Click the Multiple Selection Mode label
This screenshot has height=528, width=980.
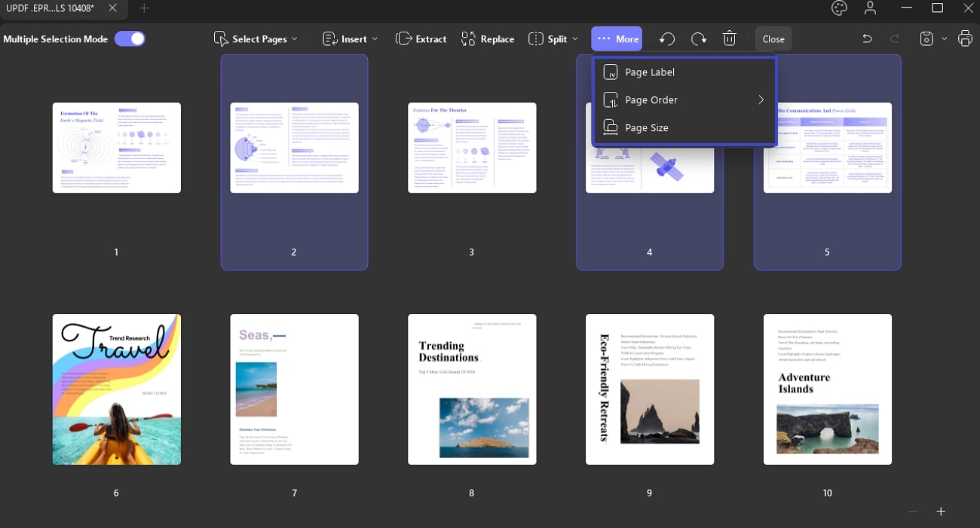pyautogui.click(x=56, y=39)
